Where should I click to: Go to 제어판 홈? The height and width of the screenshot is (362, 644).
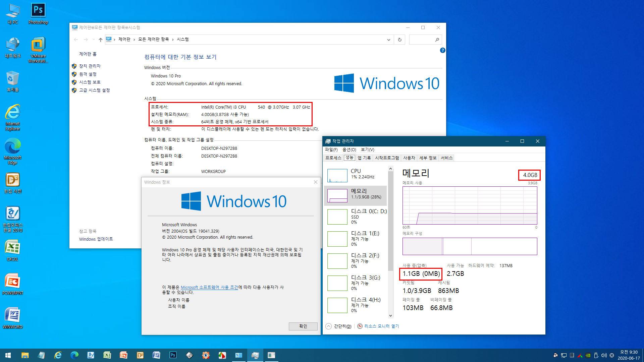88,54
